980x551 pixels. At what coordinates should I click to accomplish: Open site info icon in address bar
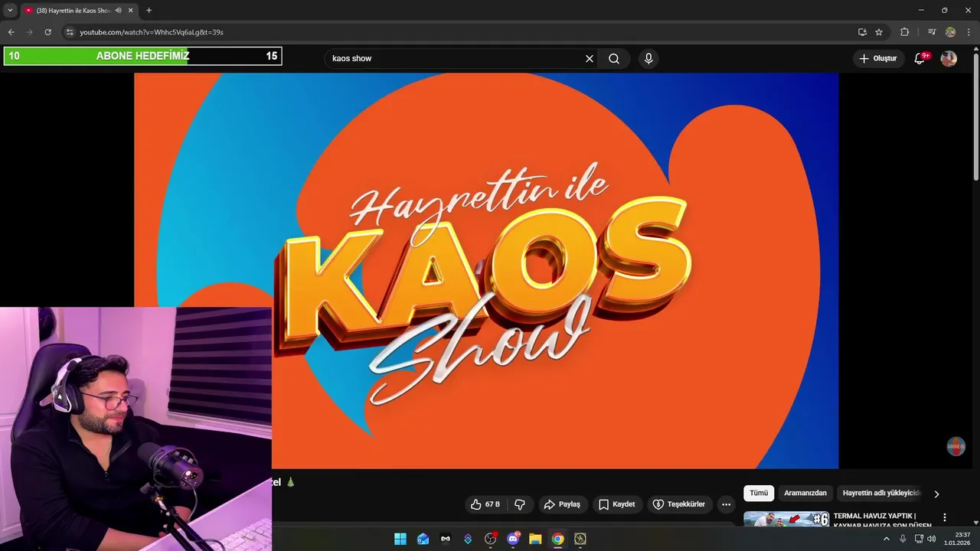pyautogui.click(x=69, y=32)
